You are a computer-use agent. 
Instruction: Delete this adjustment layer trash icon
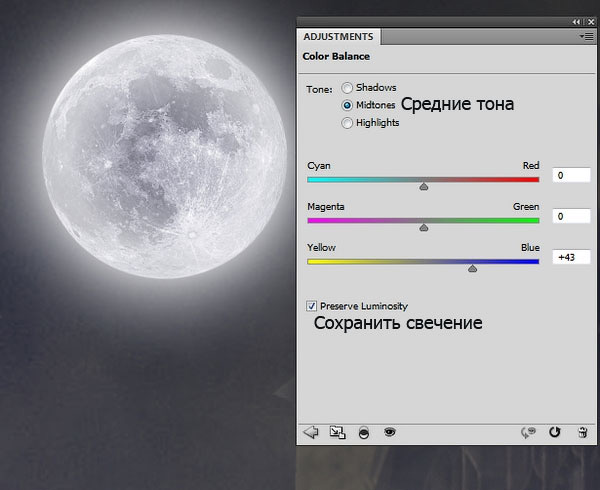pos(582,433)
